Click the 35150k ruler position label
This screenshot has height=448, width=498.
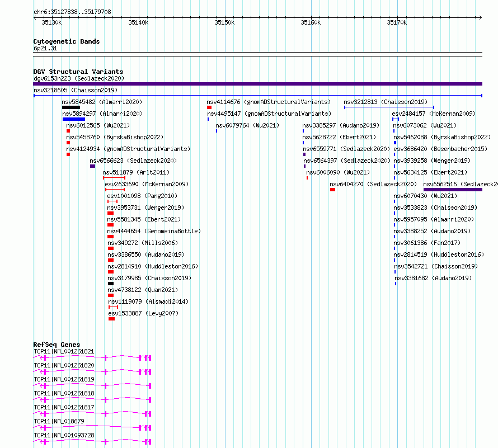pyautogui.click(x=224, y=22)
